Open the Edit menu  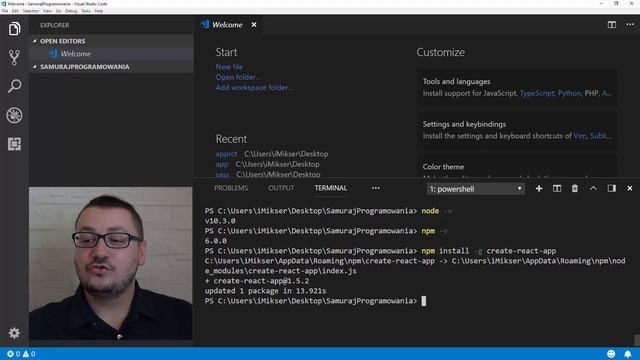15,11
